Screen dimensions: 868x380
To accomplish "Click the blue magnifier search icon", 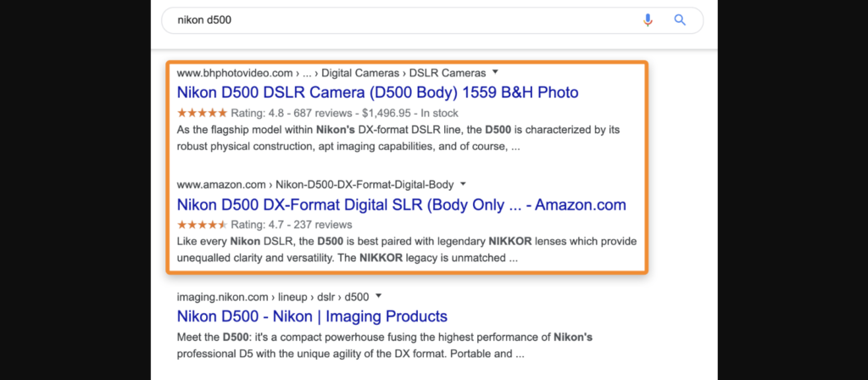I will [x=680, y=20].
